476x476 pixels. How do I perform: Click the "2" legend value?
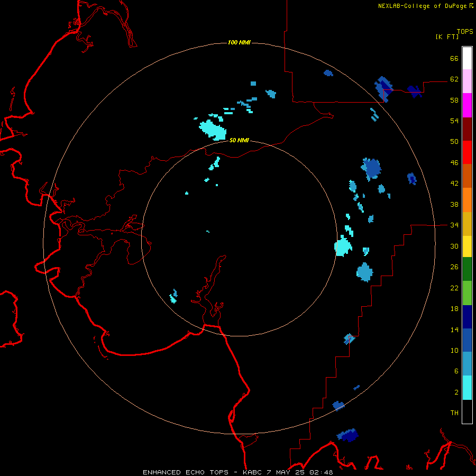[x=456, y=392]
